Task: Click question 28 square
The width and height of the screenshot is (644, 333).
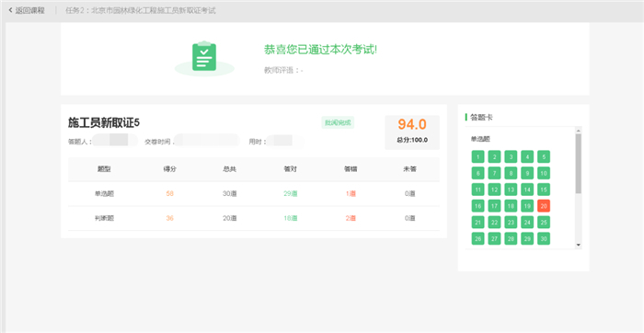Action: tap(511, 238)
